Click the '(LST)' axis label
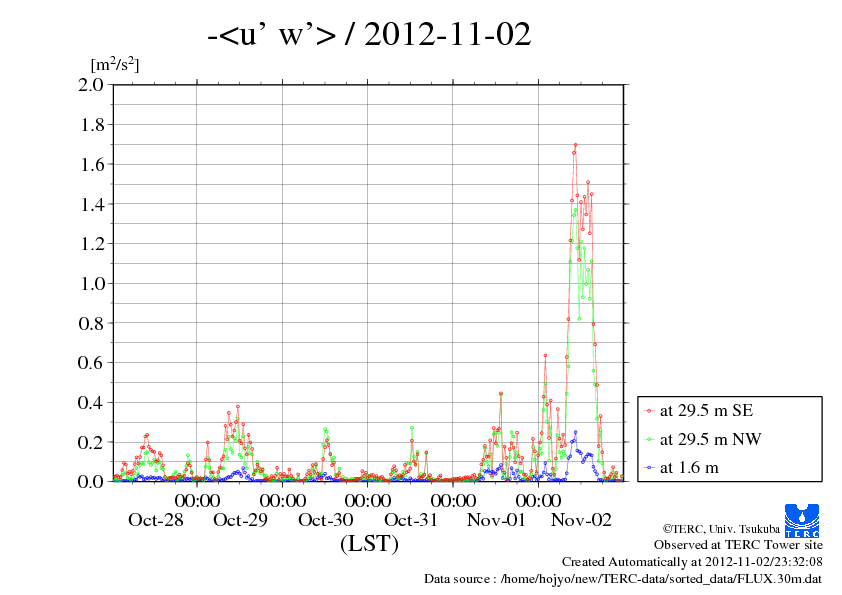 click(x=369, y=543)
